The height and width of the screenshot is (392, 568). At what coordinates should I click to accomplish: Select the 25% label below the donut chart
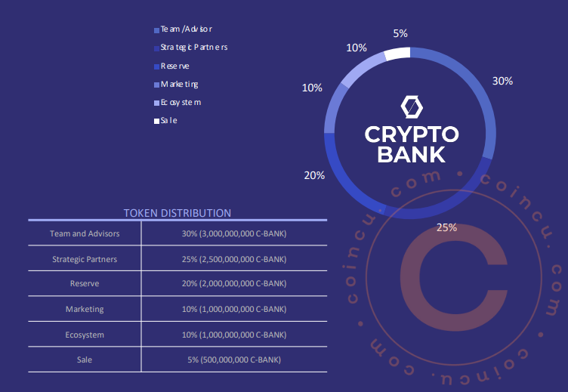[446, 227]
